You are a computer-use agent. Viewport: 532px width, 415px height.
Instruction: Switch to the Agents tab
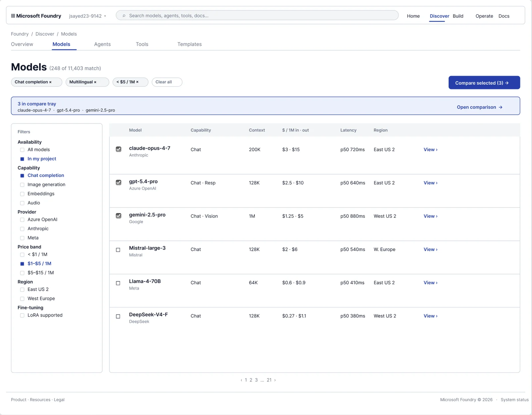coord(102,44)
